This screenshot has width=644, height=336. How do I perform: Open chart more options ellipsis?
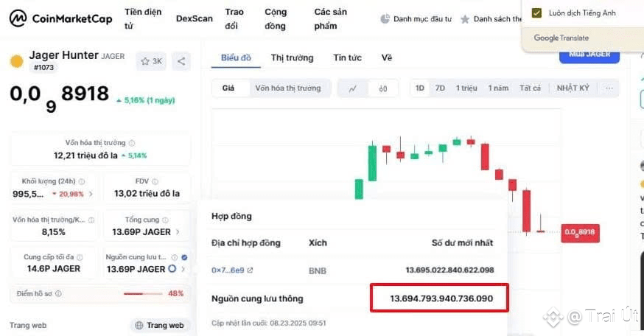[609, 88]
